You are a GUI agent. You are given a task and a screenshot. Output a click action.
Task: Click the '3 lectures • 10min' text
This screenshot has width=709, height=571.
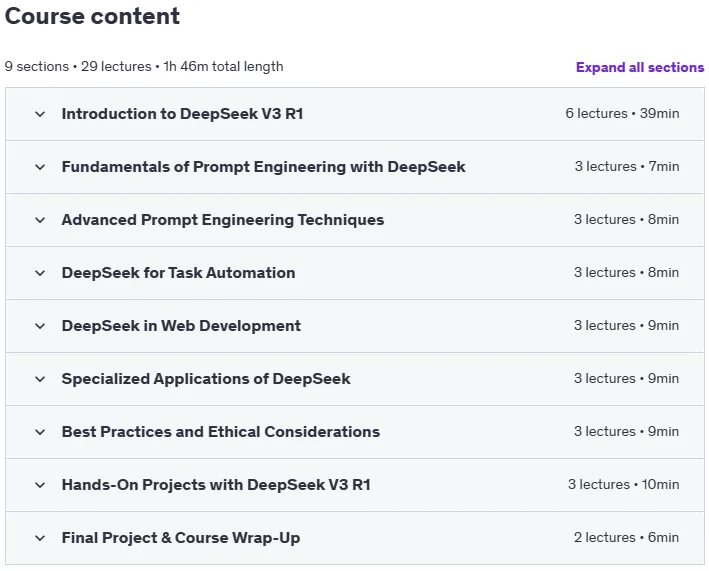[624, 485]
